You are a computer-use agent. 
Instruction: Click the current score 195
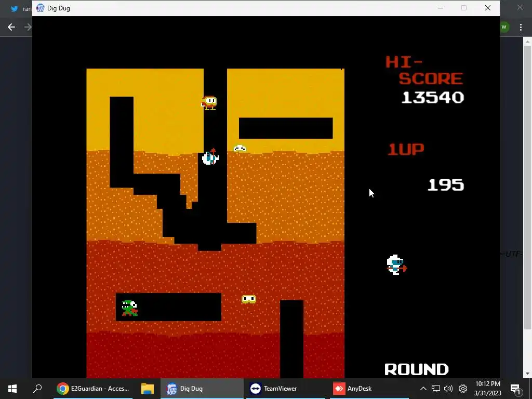[446, 185]
